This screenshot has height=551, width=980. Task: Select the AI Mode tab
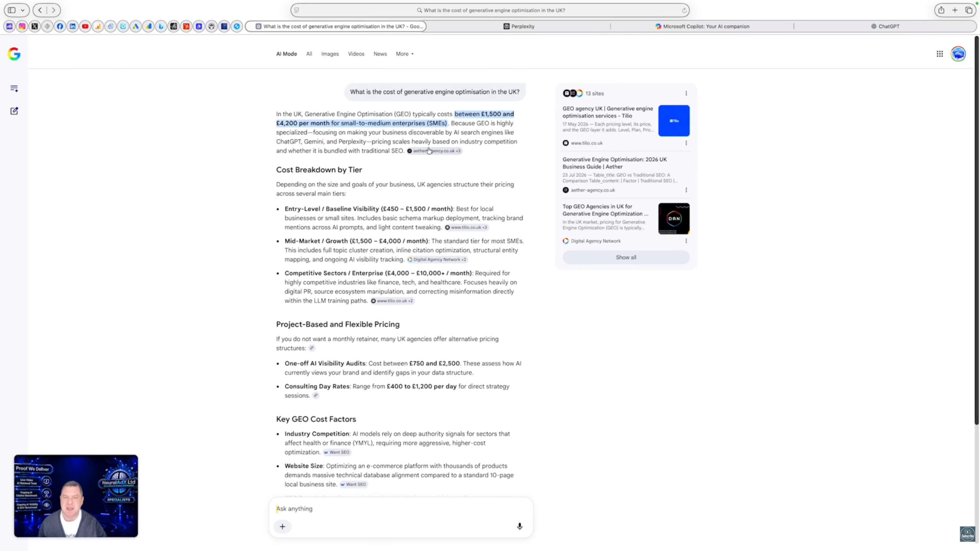pos(286,54)
